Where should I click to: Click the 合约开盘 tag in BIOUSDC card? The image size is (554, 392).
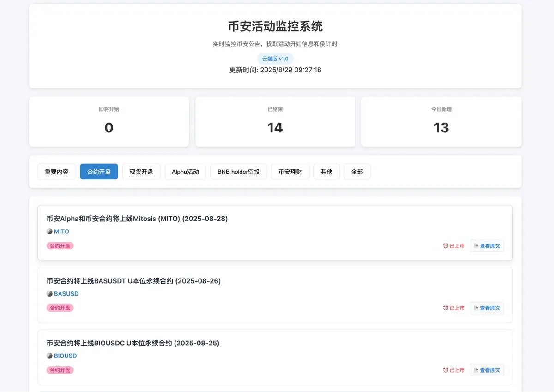(x=60, y=370)
